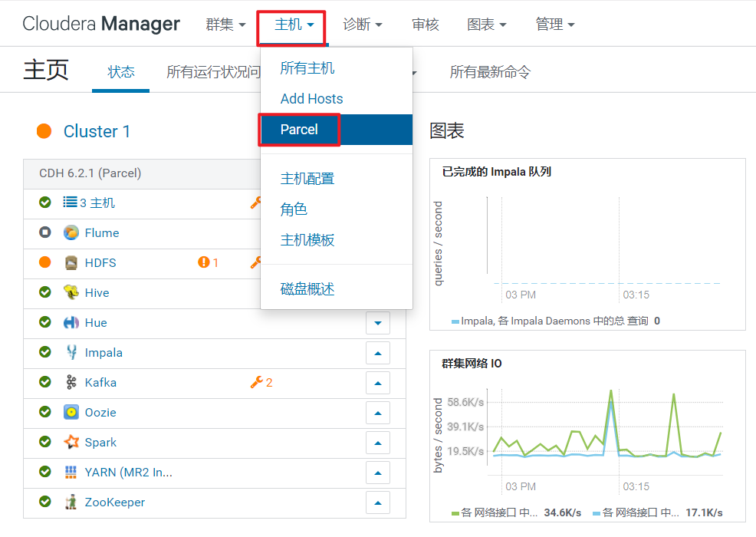Open the 审核 menu item
Screen dimensions: 756x537
(x=426, y=24)
